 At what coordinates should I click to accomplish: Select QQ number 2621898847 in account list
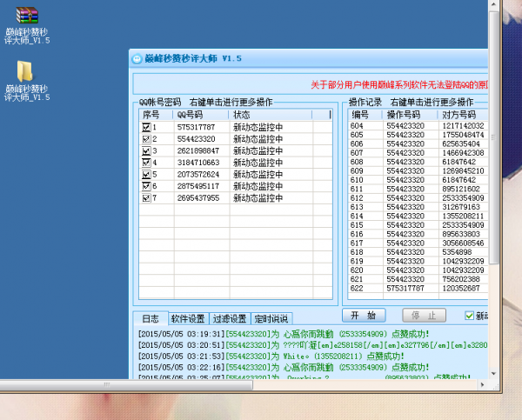pyautogui.click(x=198, y=150)
